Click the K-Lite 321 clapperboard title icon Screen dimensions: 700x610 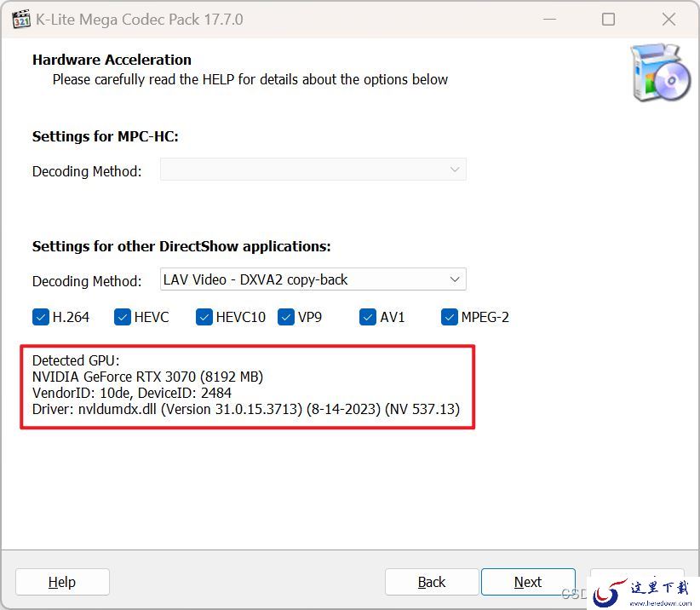pos(21,20)
